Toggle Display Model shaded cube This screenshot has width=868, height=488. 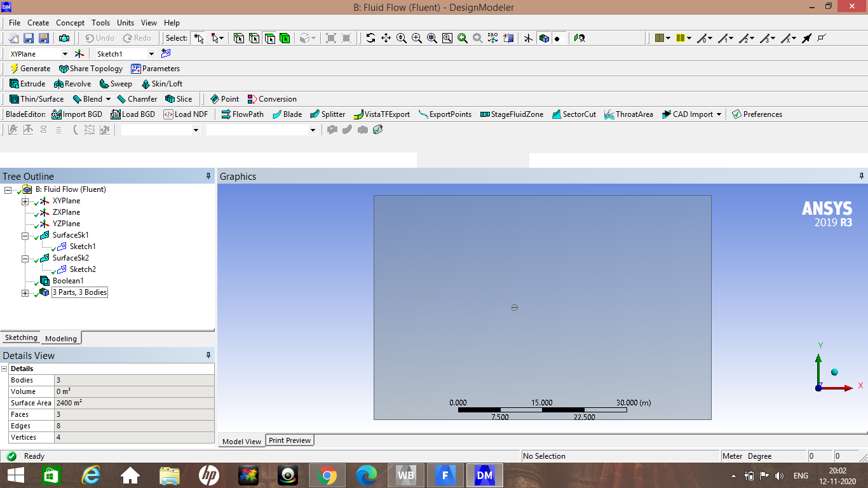point(544,38)
